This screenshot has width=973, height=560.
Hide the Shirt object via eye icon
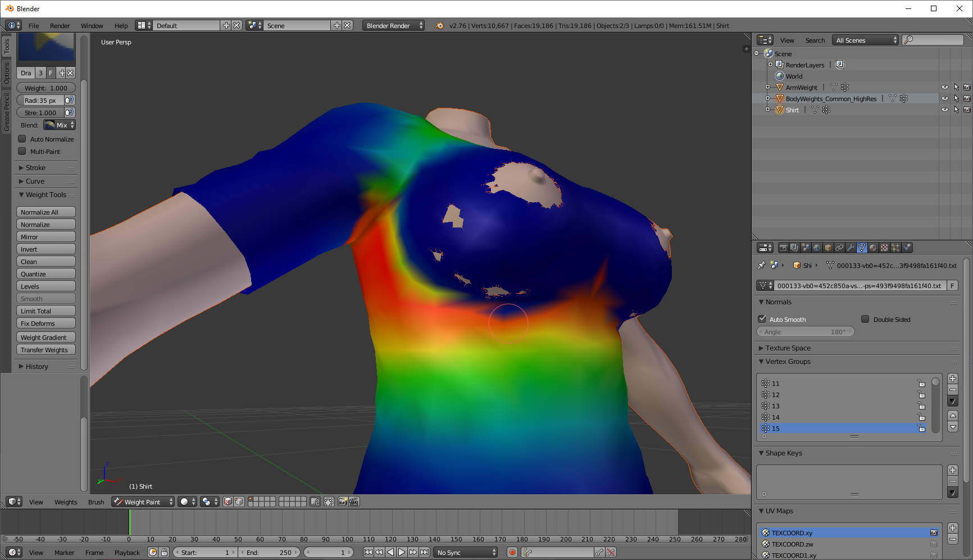click(945, 110)
